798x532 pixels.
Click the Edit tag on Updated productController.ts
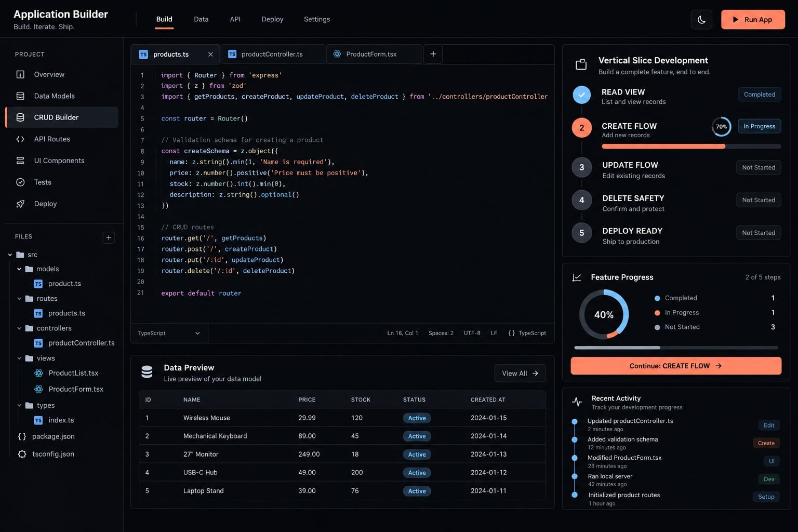(x=769, y=425)
